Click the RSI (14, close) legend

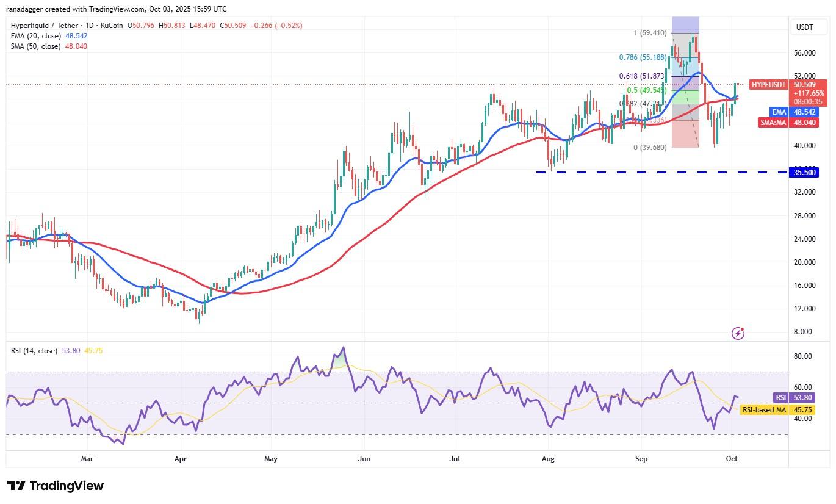click(34, 351)
